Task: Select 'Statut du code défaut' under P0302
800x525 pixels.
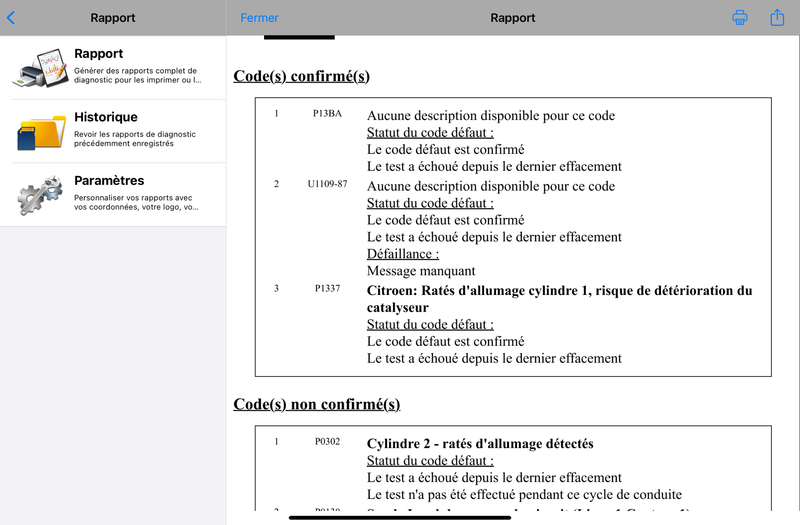Action: click(430, 461)
